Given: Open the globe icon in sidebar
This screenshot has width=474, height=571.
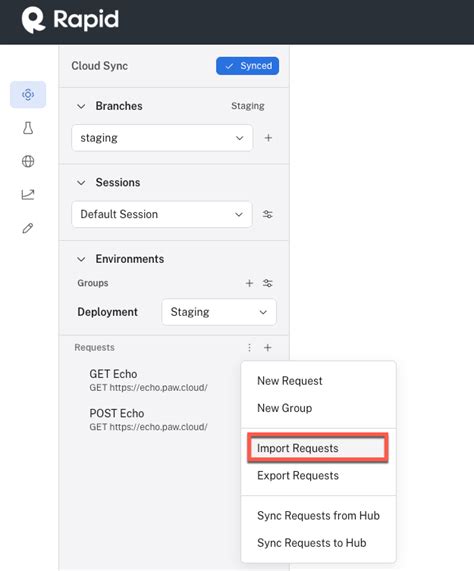Looking at the screenshot, I should [x=28, y=161].
